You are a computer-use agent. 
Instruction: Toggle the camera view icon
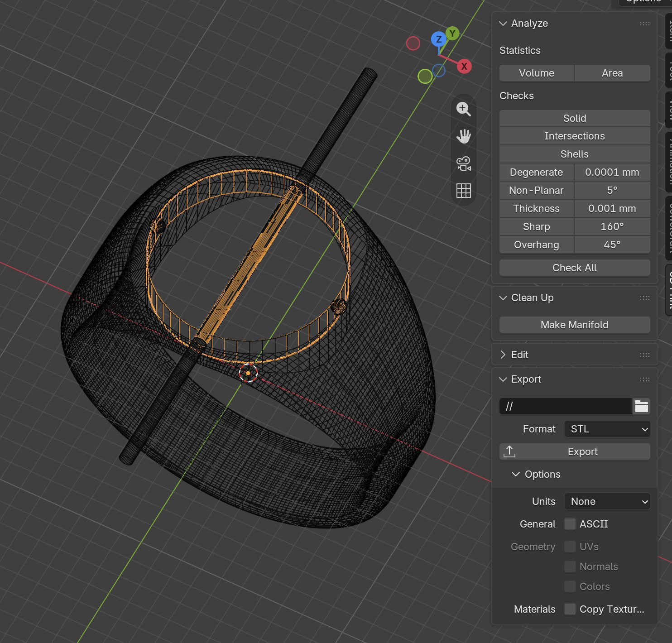click(464, 163)
